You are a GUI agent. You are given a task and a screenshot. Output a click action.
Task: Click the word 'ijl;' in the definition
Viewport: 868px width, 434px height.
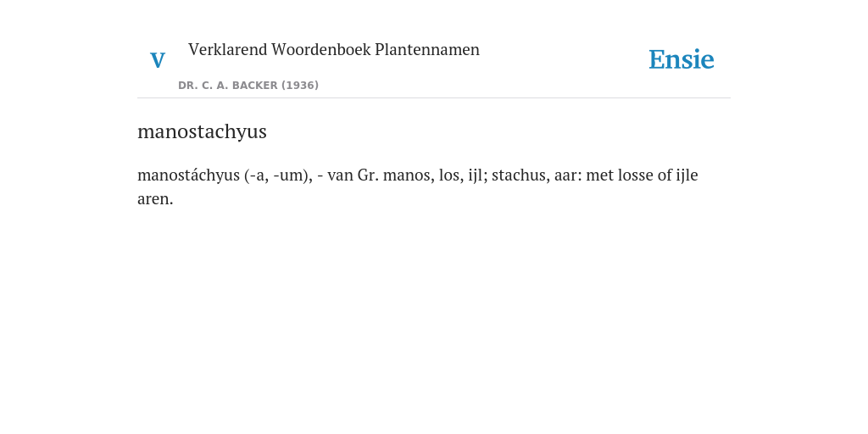tap(478, 175)
